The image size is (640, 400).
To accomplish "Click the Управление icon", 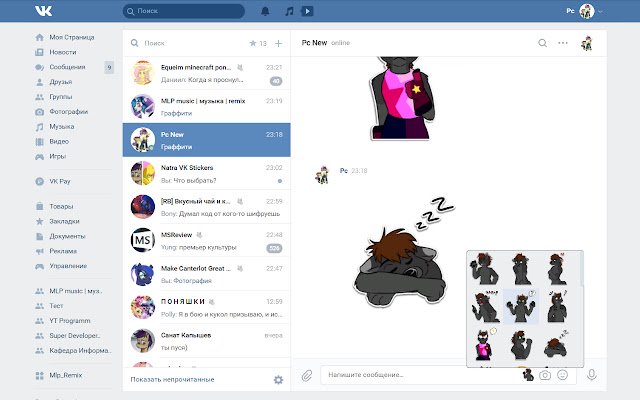I will (x=39, y=266).
